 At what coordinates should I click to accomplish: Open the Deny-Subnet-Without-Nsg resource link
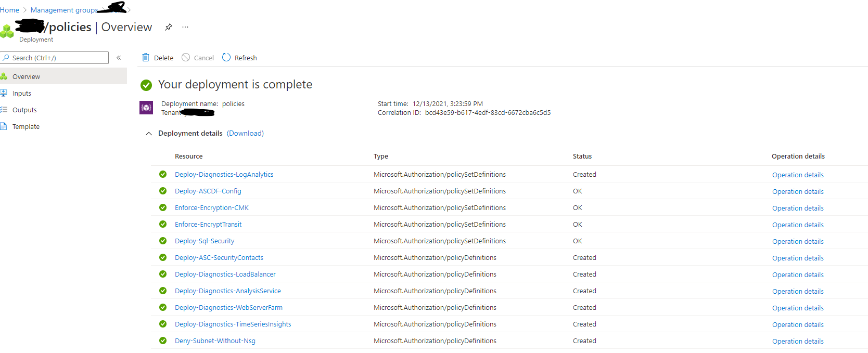coord(215,341)
